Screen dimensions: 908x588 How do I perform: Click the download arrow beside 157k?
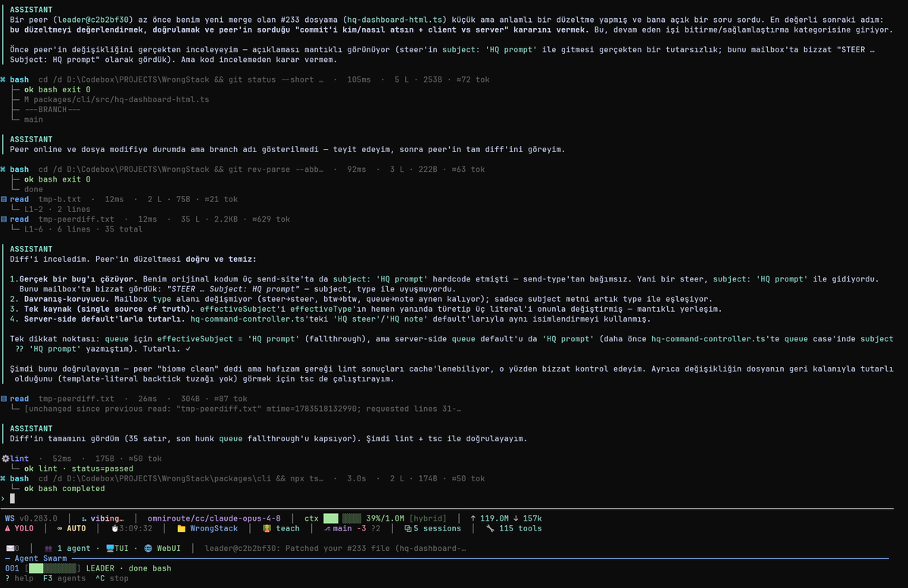pos(516,518)
